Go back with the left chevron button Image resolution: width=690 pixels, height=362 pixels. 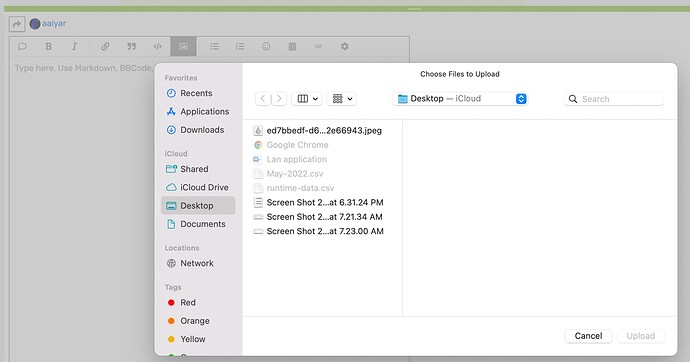tap(263, 99)
